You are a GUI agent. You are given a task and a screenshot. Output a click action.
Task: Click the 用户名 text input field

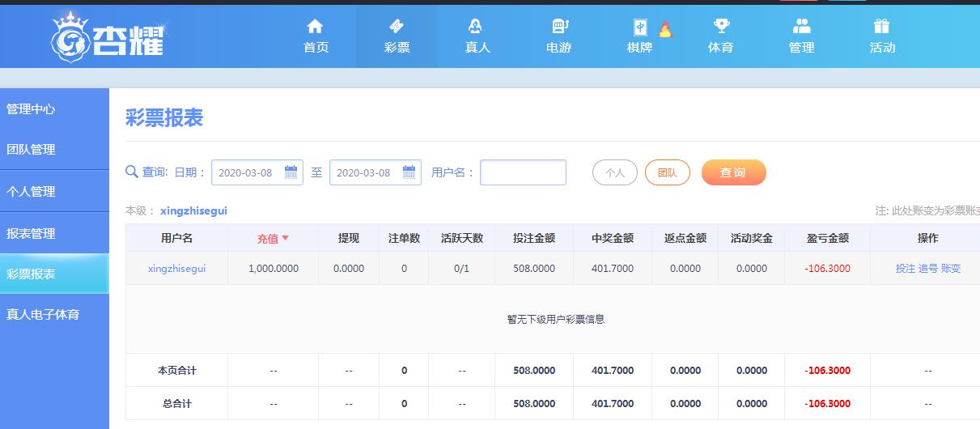tap(523, 172)
